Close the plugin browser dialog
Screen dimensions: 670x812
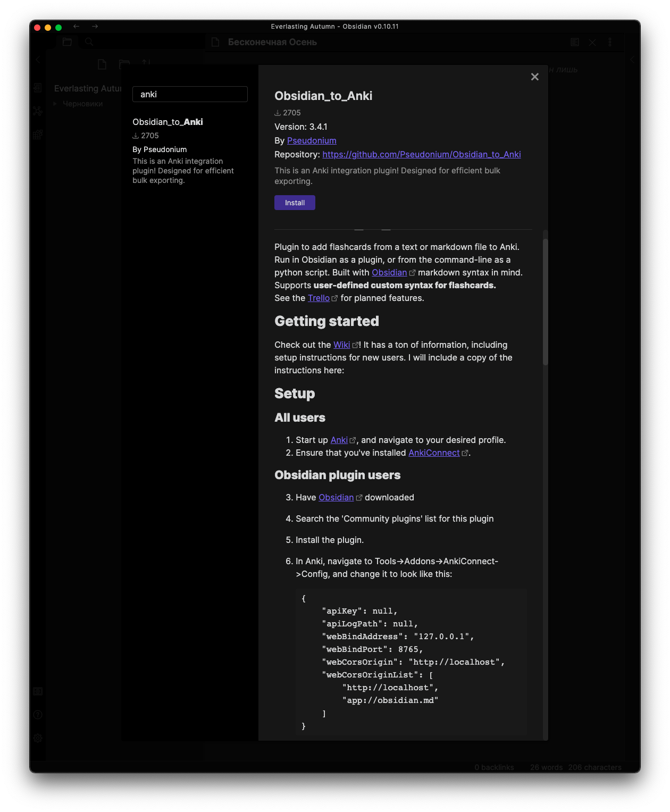pos(535,77)
